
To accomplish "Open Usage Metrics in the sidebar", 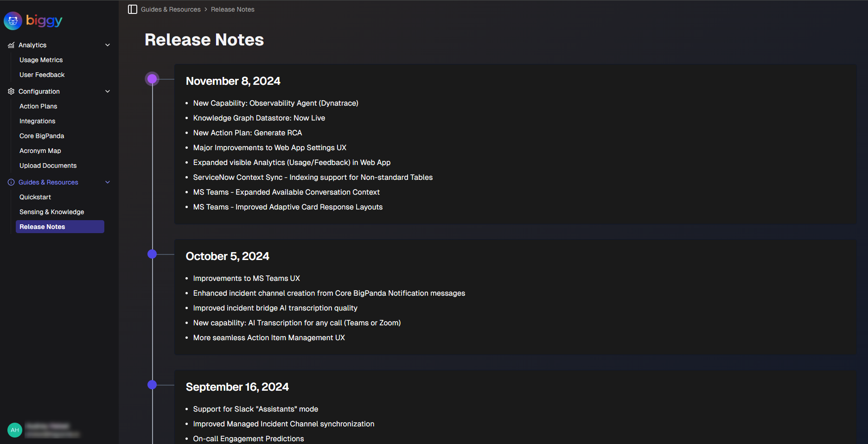I will click(41, 60).
